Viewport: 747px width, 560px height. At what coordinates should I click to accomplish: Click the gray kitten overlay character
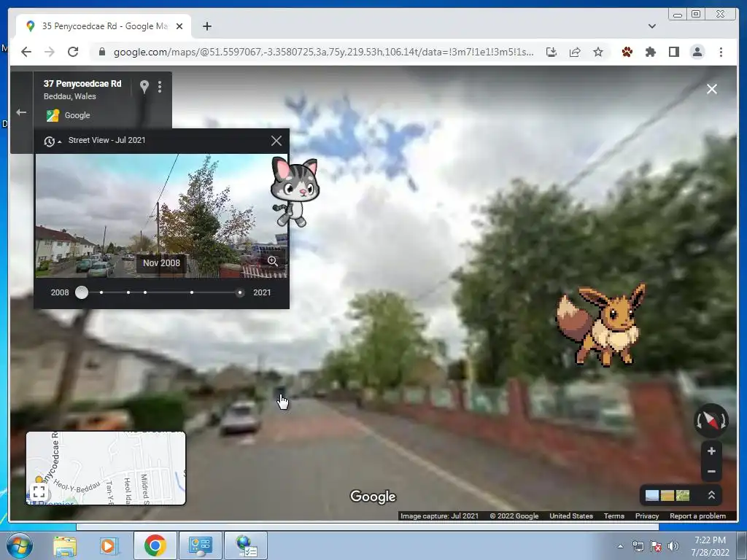[x=295, y=192]
